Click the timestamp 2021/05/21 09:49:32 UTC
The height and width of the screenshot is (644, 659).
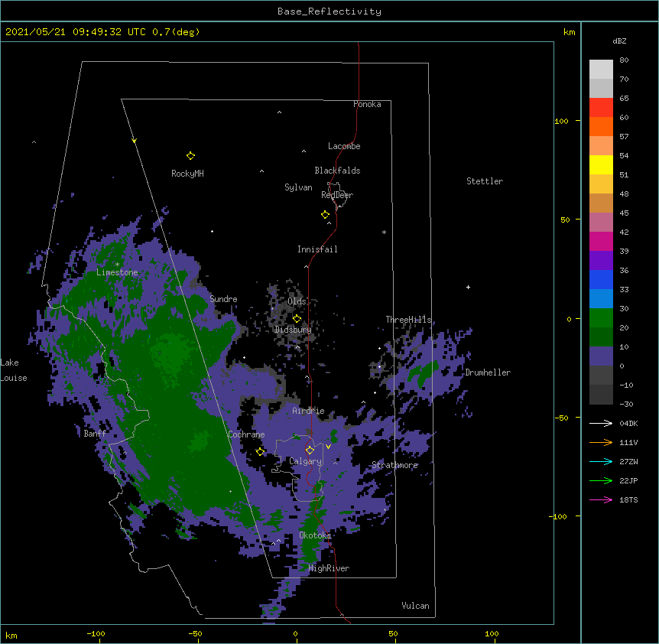point(76,32)
